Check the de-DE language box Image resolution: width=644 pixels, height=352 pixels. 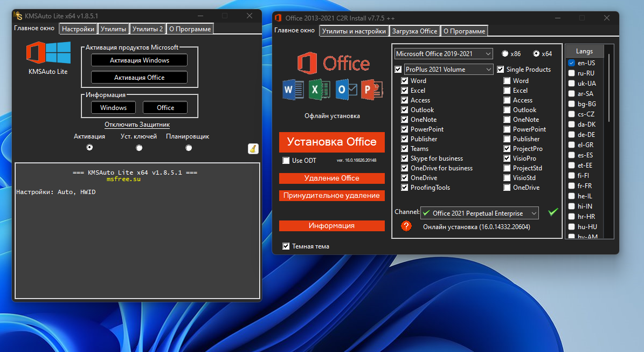coord(571,135)
